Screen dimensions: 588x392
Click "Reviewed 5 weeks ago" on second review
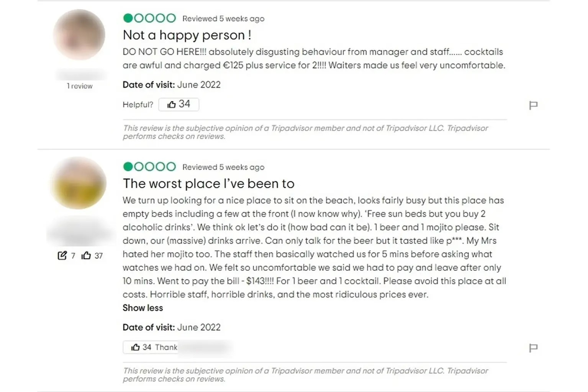tap(223, 167)
